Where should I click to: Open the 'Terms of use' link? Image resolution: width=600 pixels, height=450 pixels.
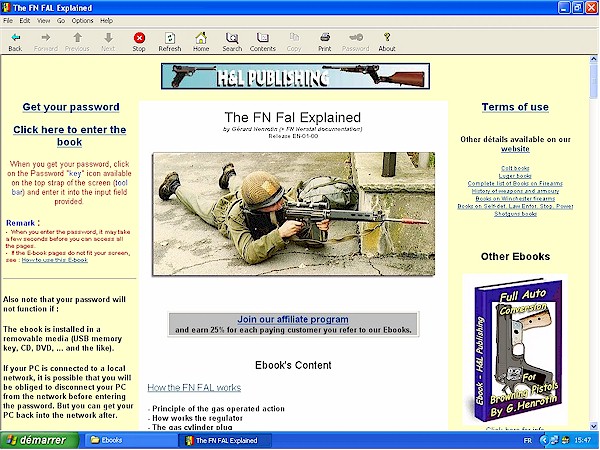click(x=515, y=107)
